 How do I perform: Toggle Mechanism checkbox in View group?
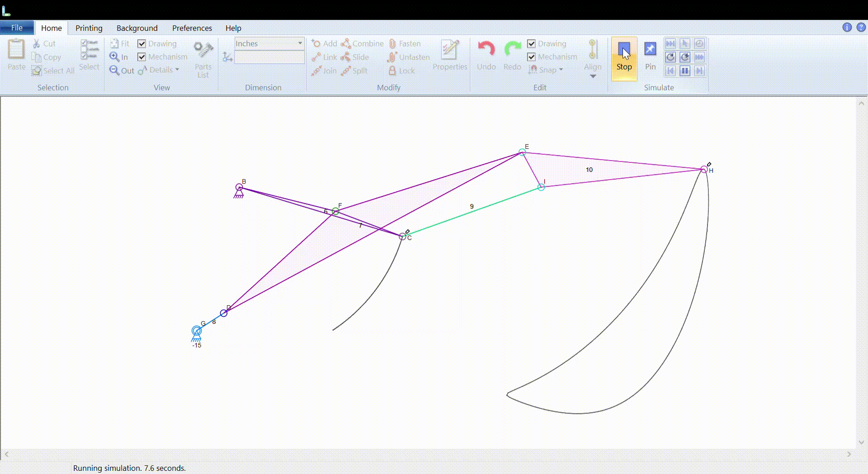pos(142,57)
